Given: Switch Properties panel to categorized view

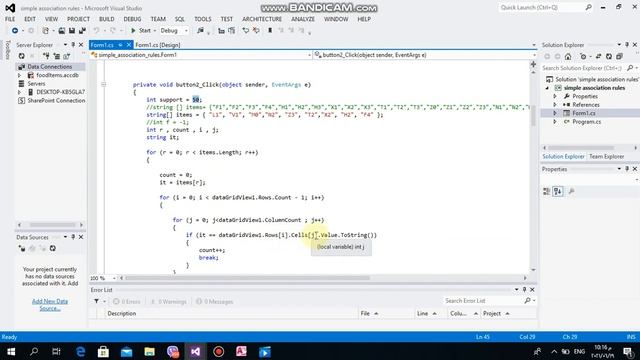Looking at the screenshot, I should pos(547,191).
